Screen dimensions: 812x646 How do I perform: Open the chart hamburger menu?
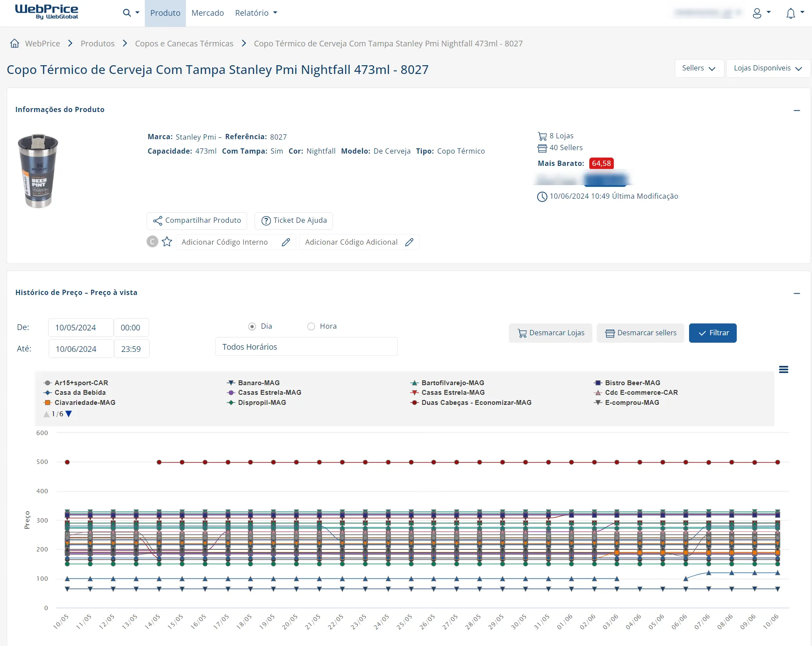(784, 370)
